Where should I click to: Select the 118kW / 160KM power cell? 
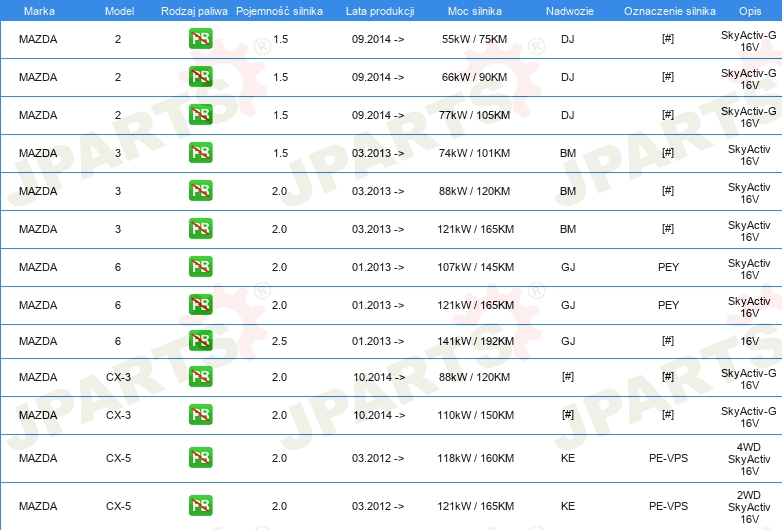475,458
